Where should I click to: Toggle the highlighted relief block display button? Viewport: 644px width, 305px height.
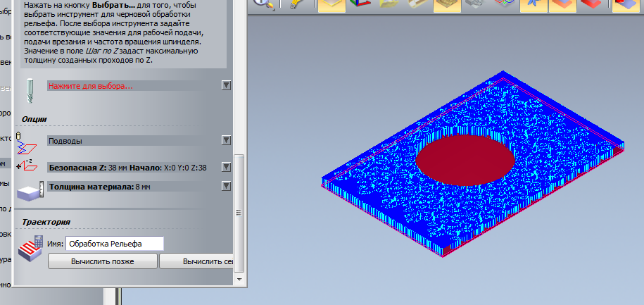click(x=447, y=5)
